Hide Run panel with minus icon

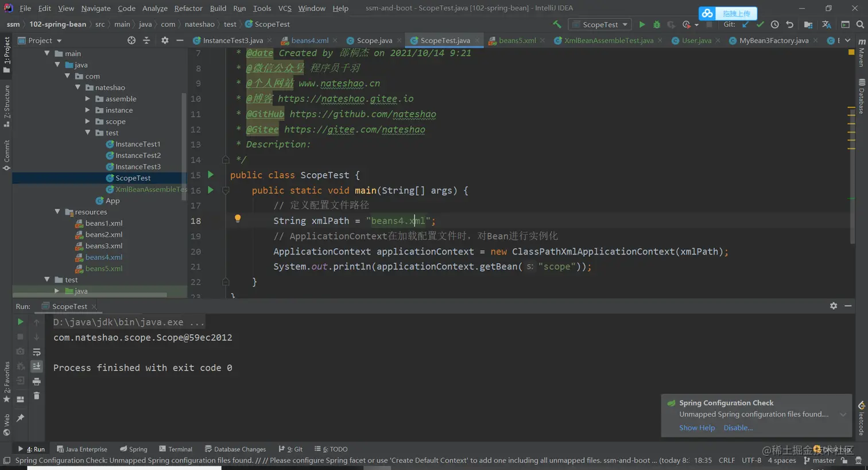point(848,306)
